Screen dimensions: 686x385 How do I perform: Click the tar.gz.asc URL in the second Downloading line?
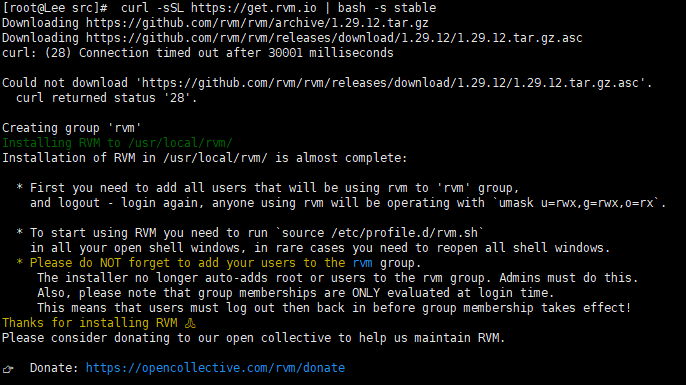[x=334, y=38]
